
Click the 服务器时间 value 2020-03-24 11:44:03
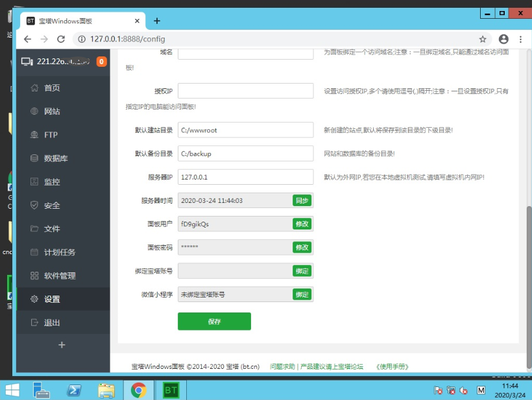pos(212,201)
